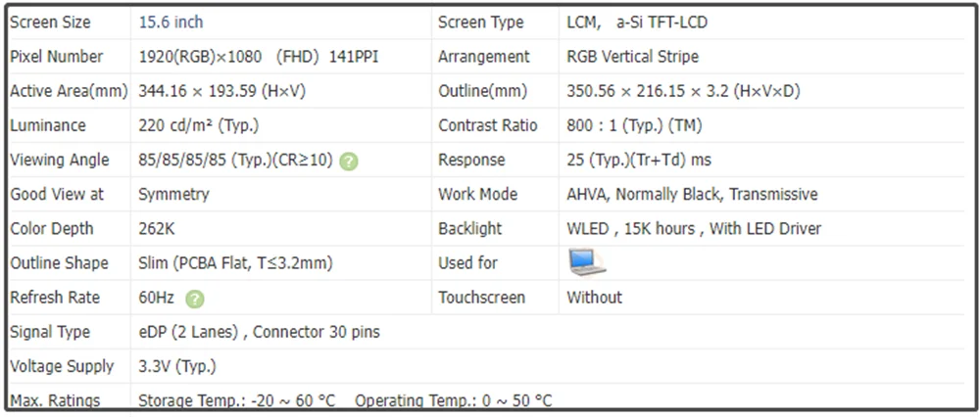Open the 15.6 inch screen size link
This screenshot has height=417, width=980.
171,23
